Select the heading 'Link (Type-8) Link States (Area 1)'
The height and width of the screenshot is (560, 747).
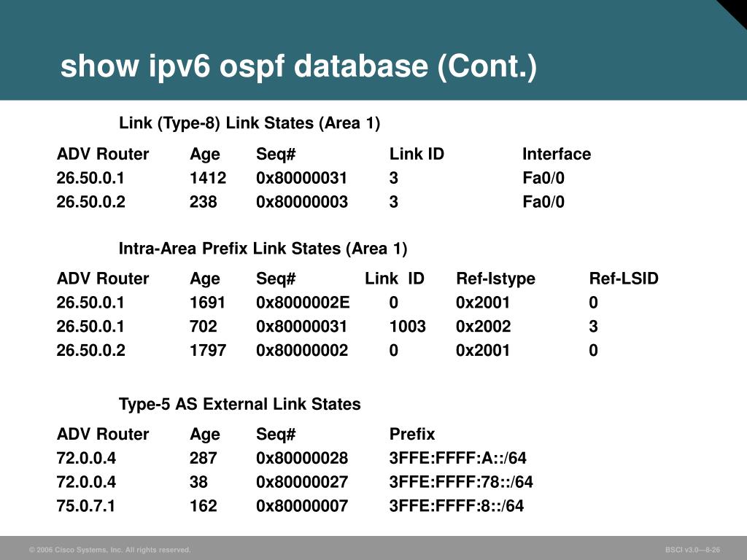[249, 123]
